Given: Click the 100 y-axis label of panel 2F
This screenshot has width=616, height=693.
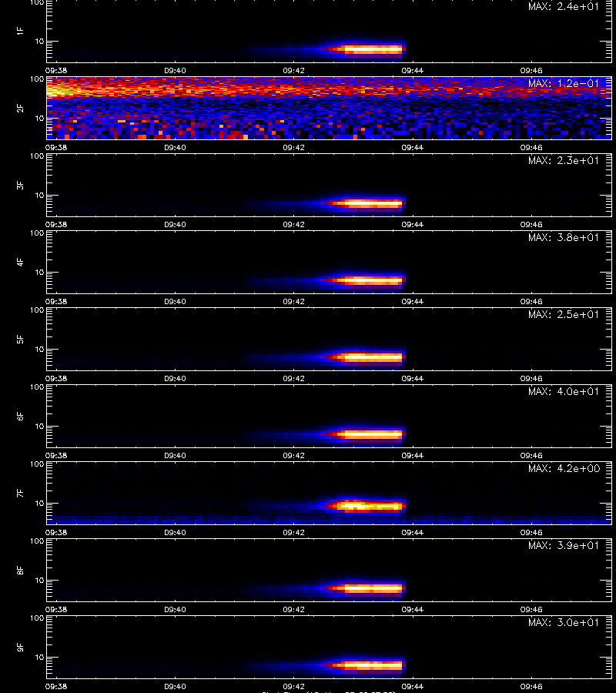Looking at the screenshot, I should [x=37, y=79].
